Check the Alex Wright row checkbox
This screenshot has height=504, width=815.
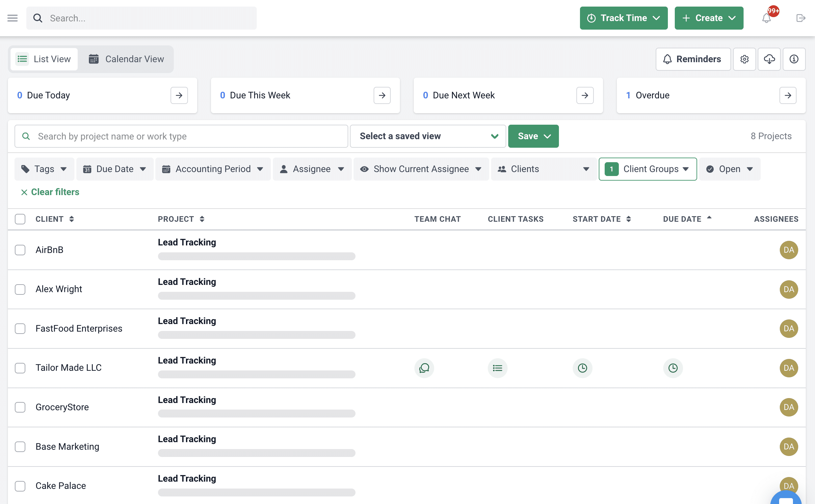(20, 289)
